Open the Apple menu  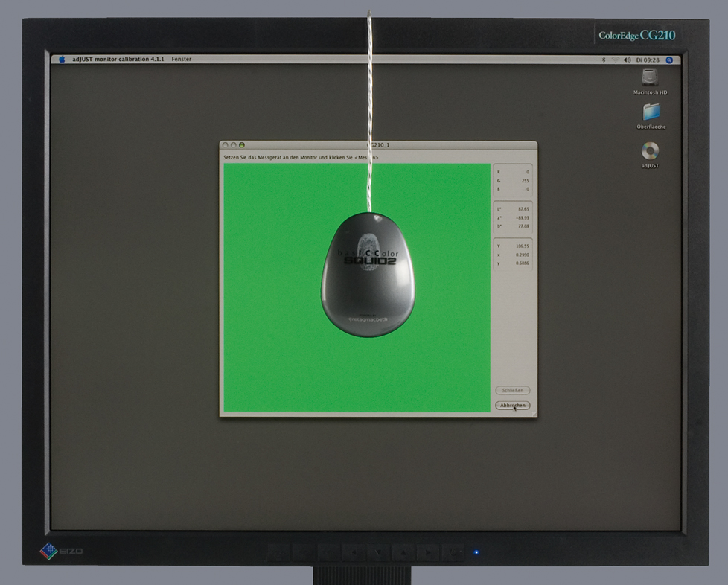click(x=63, y=59)
